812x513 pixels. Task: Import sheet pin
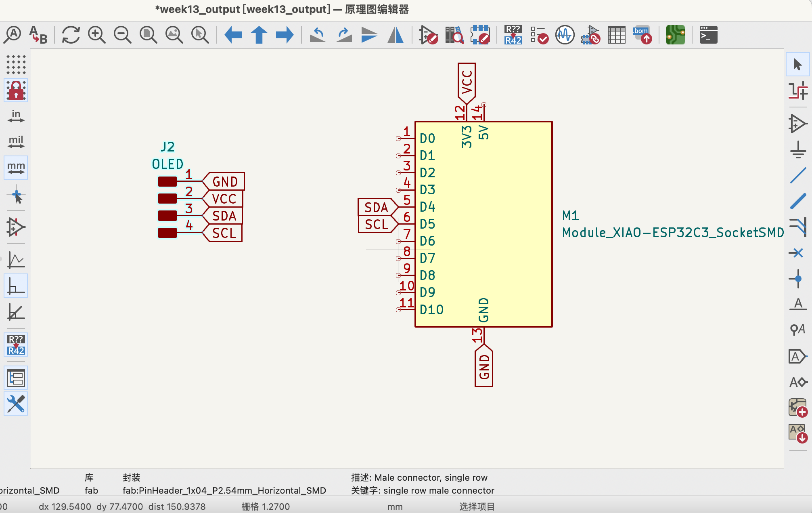pos(798,434)
